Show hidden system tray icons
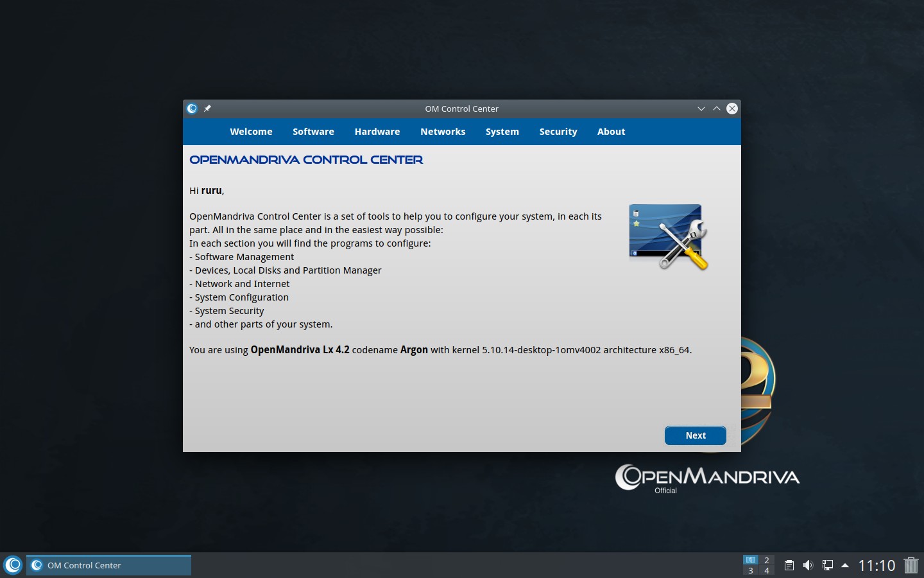 (845, 565)
